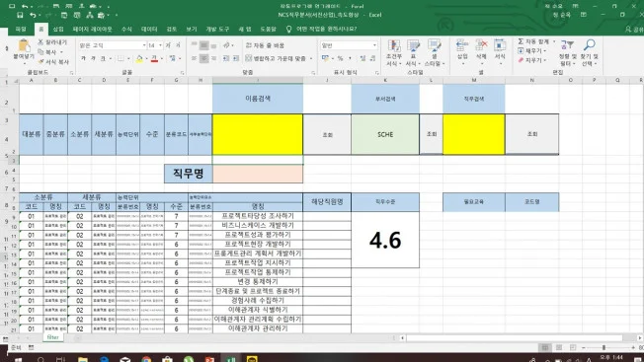Select the Format Painter brush icon

40,62
